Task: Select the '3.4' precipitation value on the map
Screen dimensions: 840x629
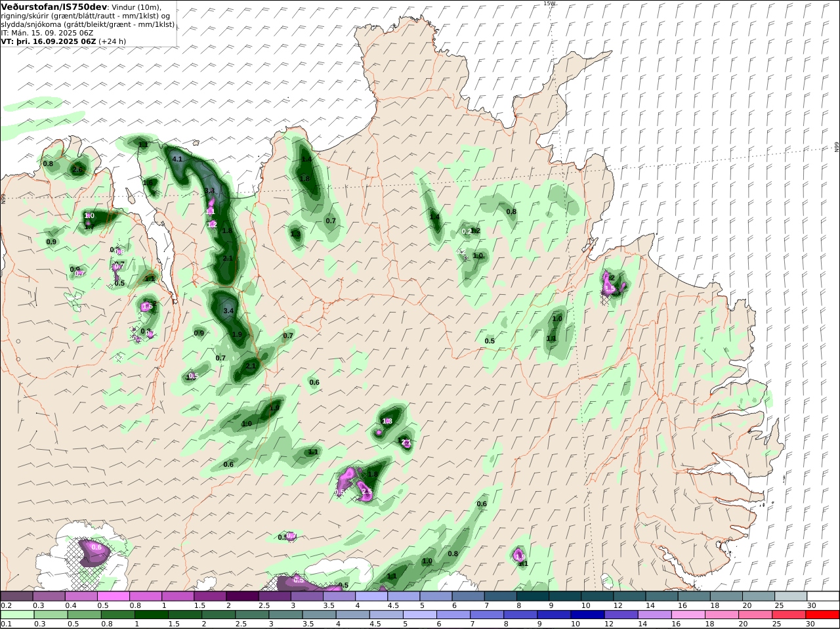Action: click(228, 311)
